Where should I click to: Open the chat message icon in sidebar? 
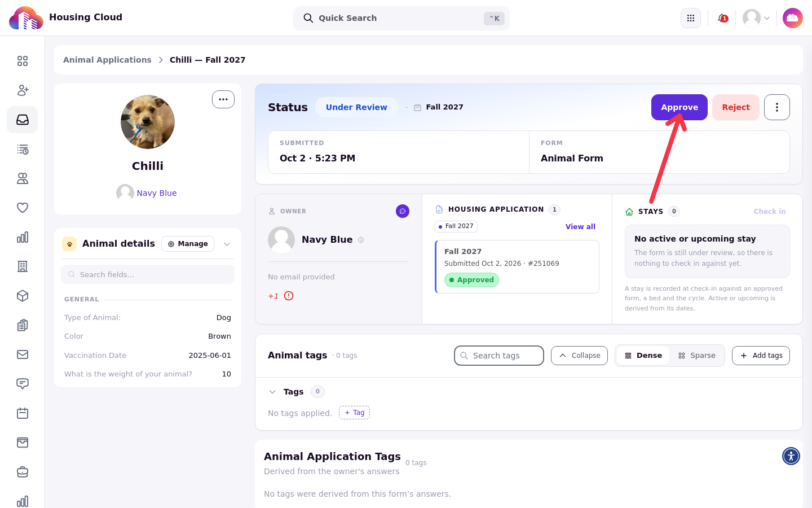23,384
